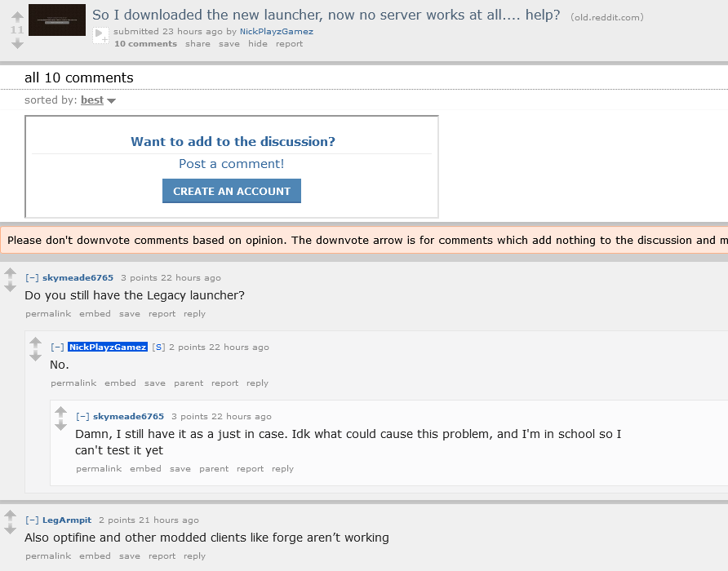The height and width of the screenshot is (571, 728).
Task: Upvote NickPlayzGamez's 'No.' reply
Action: coord(35,343)
